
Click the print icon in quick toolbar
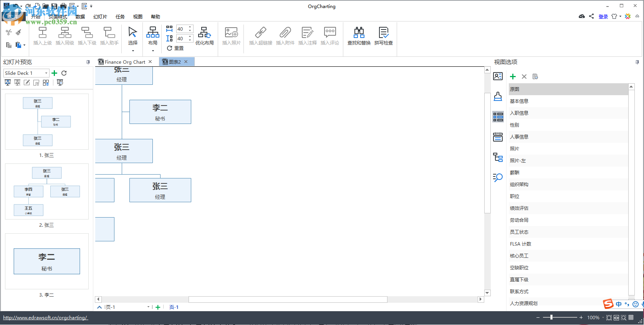(x=63, y=6)
